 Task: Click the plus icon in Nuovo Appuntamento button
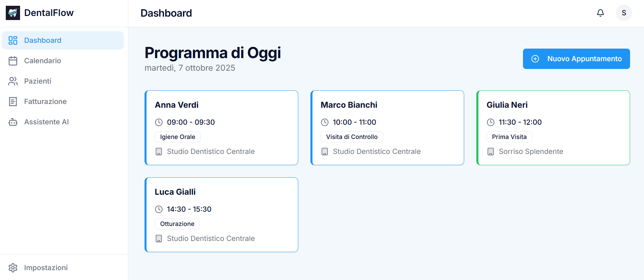click(x=535, y=58)
